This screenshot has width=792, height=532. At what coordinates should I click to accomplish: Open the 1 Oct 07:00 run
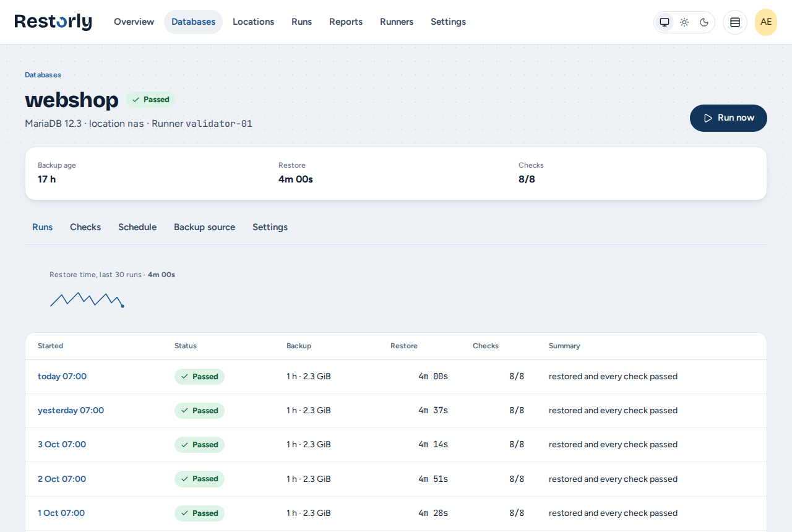pos(61,513)
